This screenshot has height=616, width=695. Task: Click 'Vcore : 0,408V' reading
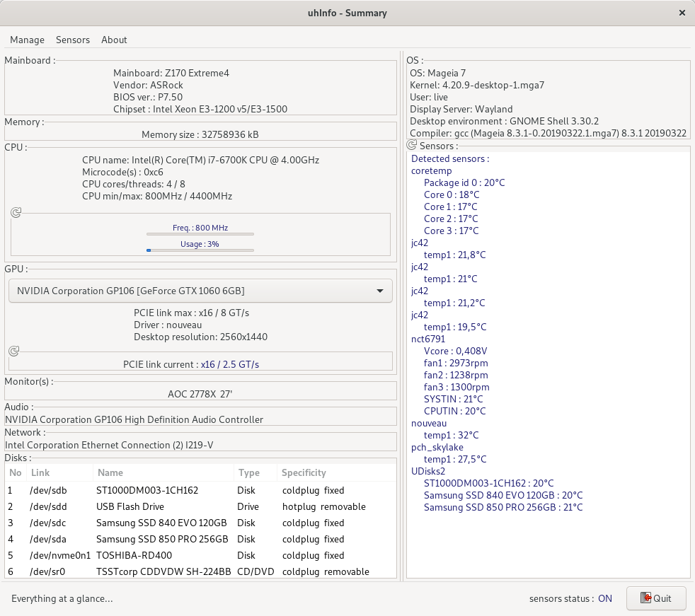pyautogui.click(x=455, y=351)
